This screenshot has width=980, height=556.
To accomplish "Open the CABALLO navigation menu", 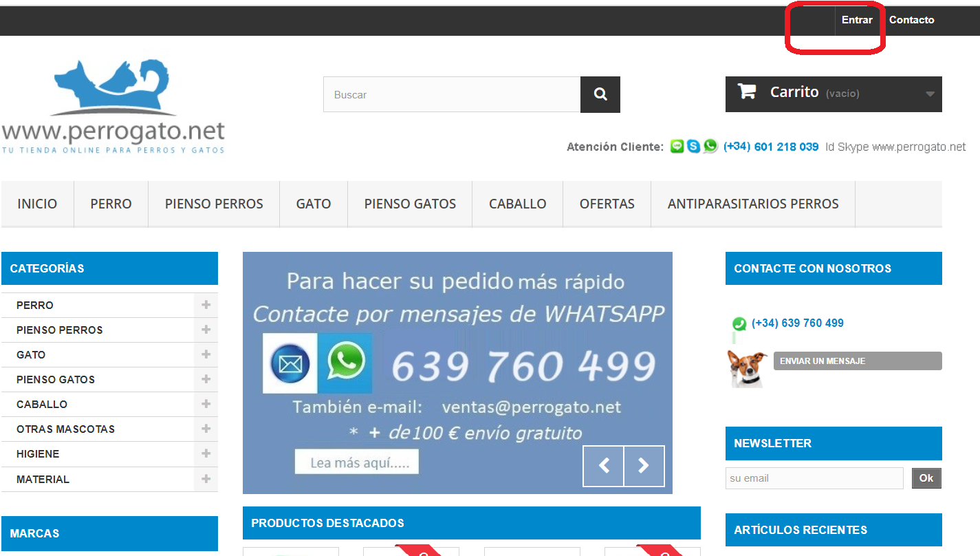I will 518,204.
